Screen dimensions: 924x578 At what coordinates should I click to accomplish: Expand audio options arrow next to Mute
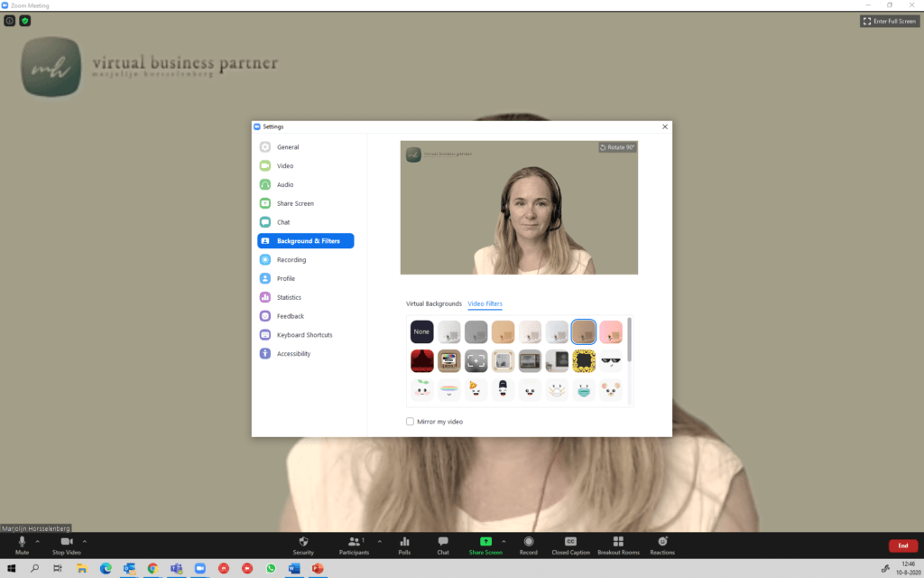38,541
